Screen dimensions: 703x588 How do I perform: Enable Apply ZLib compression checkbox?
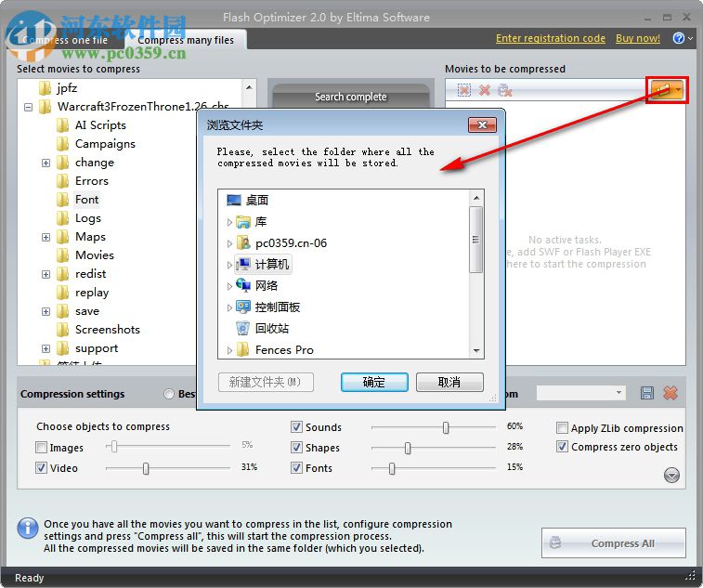pos(562,428)
